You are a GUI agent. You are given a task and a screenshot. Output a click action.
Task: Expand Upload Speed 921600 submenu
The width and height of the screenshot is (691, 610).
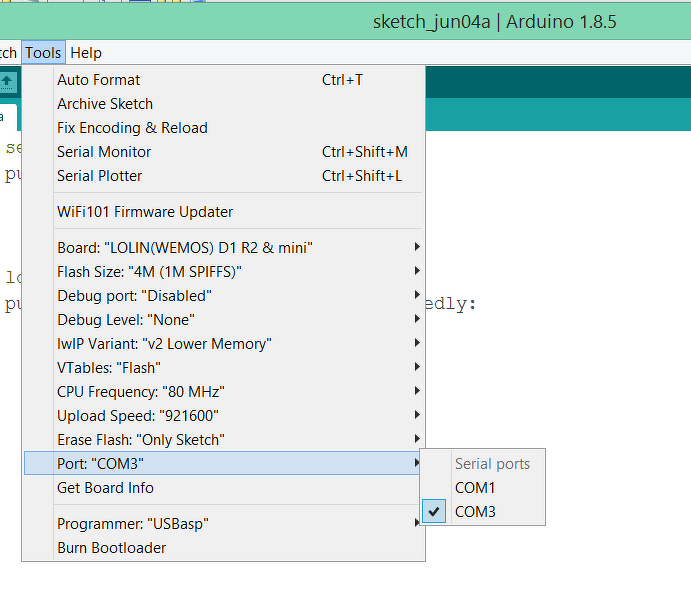coord(224,416)
